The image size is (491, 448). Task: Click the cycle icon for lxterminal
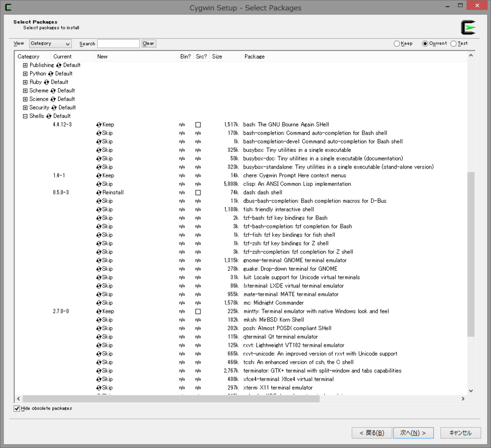pos(99,286)
